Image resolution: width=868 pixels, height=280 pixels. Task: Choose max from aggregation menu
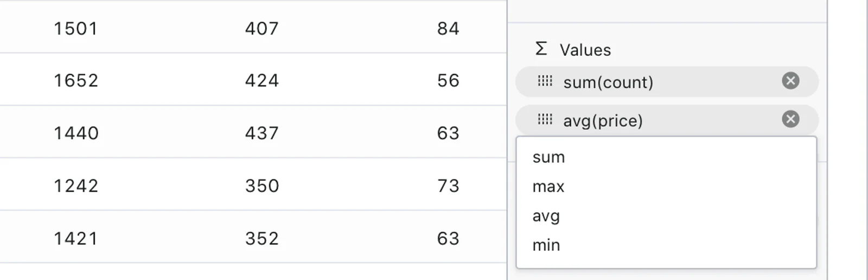point(666,186)
